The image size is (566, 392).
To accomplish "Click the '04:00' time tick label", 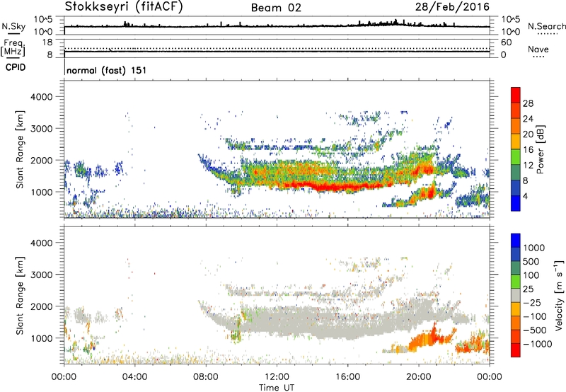I will pyautogui.click(x=135, y=377).
